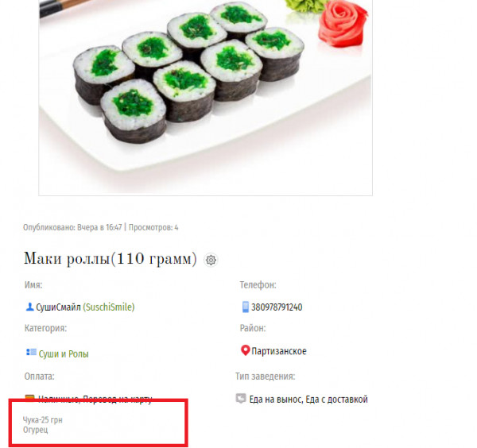Click the Просмотров: 4 counter

tap(153, 227)
